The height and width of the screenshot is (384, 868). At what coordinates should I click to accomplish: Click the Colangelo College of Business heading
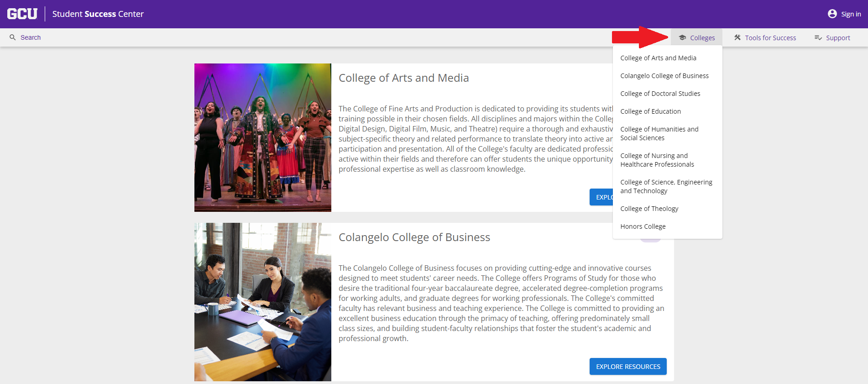[414, 237]
